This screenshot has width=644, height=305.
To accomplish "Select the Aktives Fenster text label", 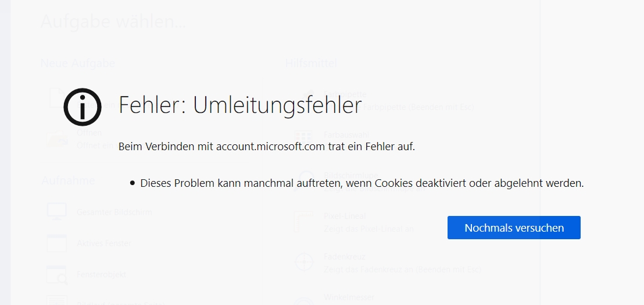I will (103, 243).
